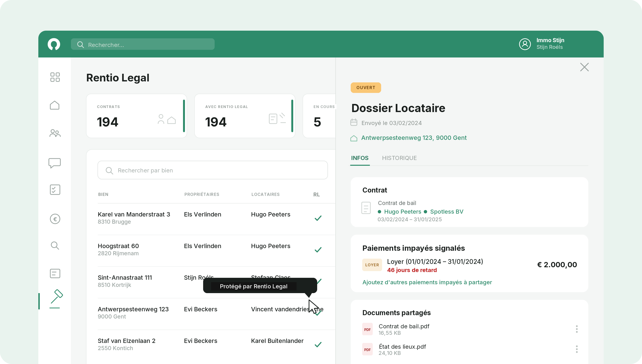Click house icon beside Antwerpsesteenweg address
This screenshot has width=642, height=364.
click(x=354, y=138)
